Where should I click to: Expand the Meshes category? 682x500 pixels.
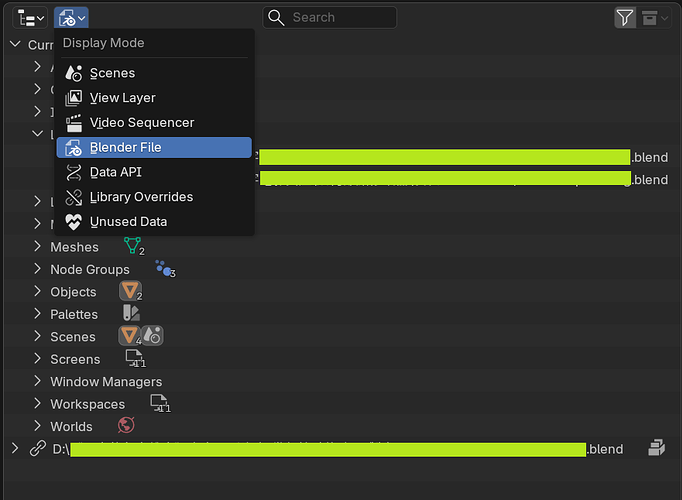coord(37,246)
